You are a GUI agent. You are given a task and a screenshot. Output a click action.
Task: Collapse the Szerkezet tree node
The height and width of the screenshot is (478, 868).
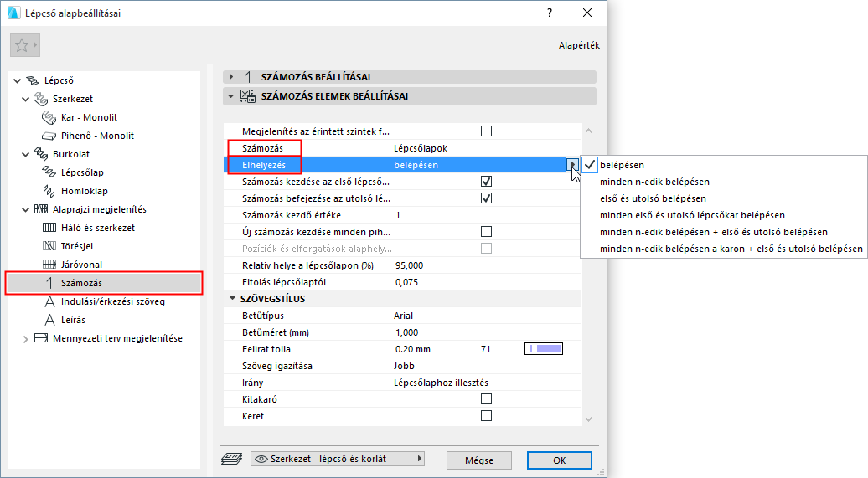click(25, 99)
